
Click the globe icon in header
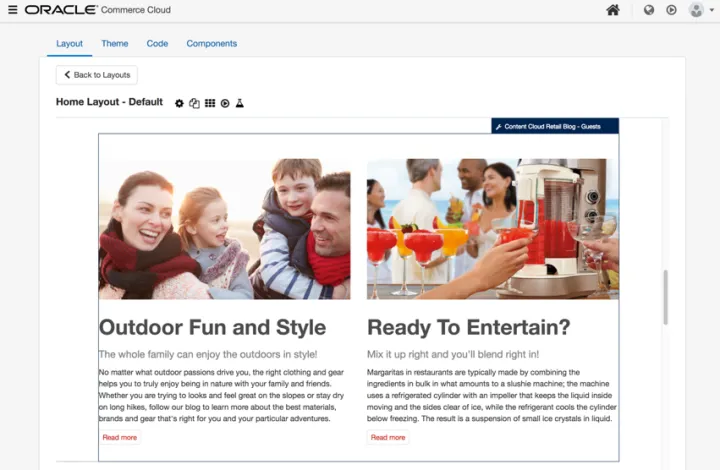coord(649,10)
